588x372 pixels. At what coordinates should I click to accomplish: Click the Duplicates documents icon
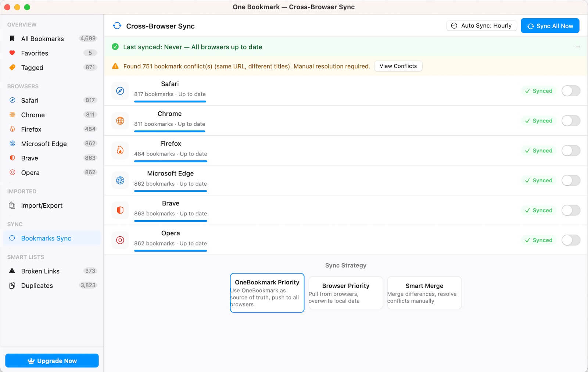(12, 285)
